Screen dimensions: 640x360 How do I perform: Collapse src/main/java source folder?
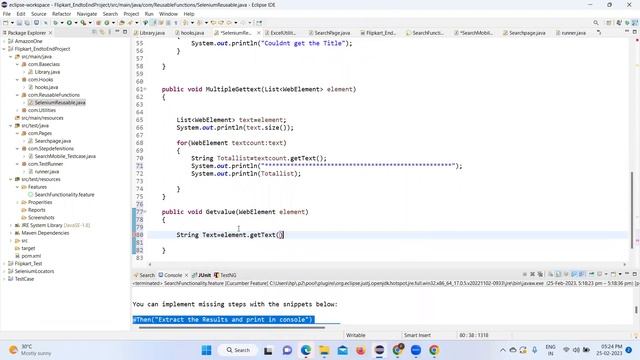11,57
